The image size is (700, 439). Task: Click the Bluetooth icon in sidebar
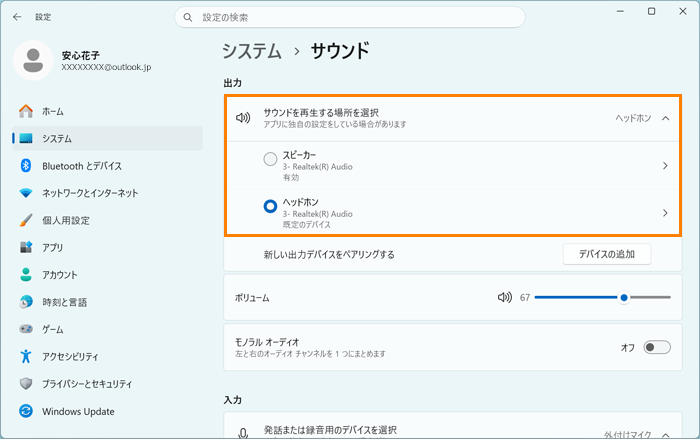click(26, 166)
